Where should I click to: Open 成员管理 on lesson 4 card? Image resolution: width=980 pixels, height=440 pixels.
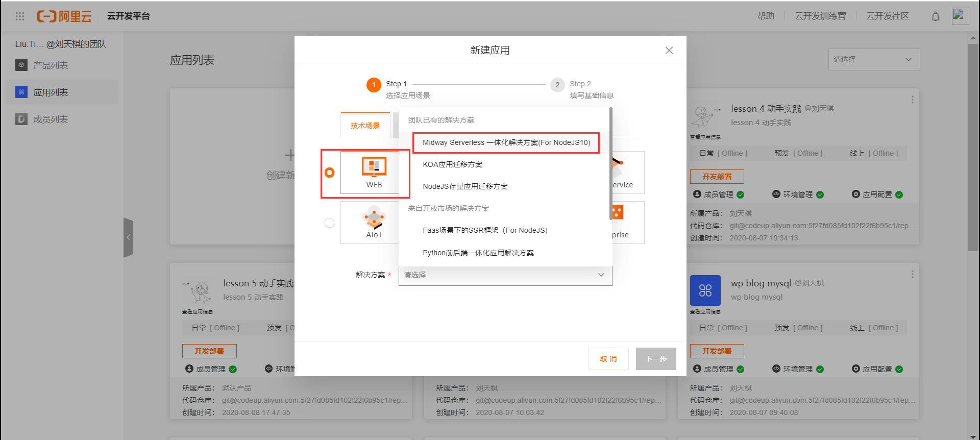pos(719,194)
